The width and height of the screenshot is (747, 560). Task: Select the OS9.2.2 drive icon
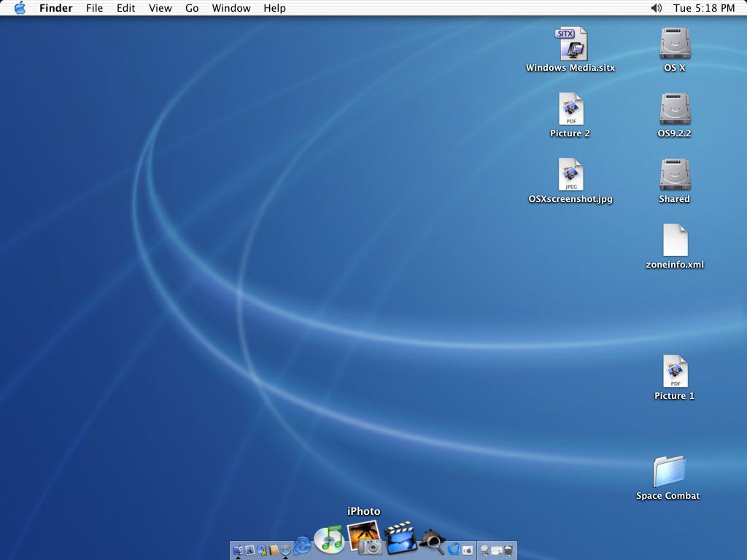point(674,109)
